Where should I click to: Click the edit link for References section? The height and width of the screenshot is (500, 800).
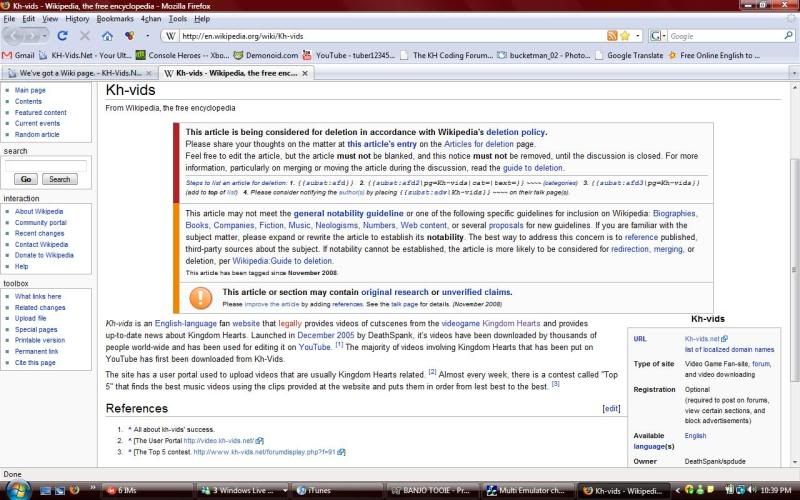[x=611, y=409]
